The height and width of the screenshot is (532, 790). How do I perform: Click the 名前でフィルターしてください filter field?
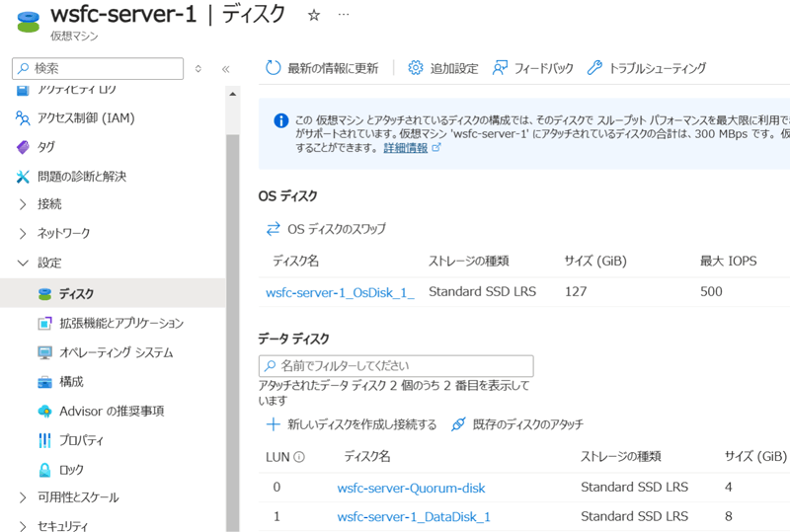tap(396, 366)
